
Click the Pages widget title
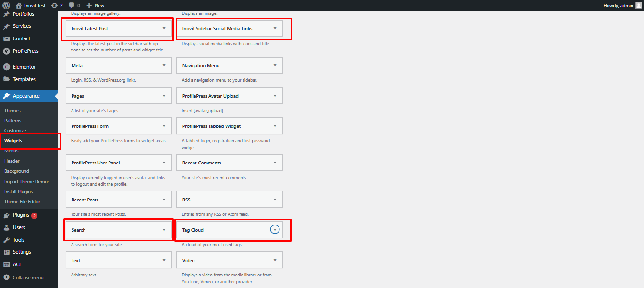tap(78, 96)
